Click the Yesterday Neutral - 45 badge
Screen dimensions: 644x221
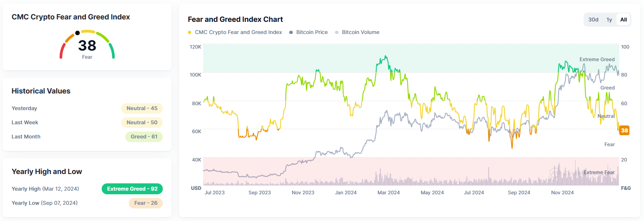coord(142,108)
